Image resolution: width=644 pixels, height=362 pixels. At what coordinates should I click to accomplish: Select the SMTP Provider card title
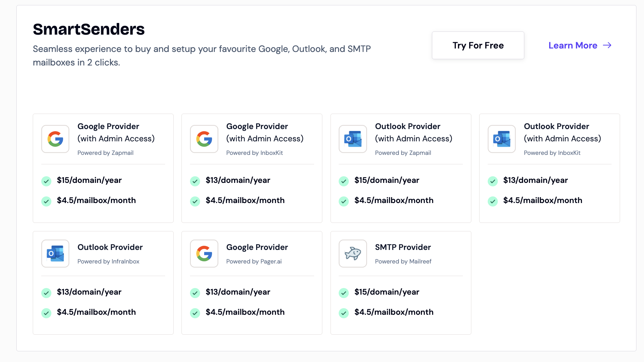(x=403, y=247)
